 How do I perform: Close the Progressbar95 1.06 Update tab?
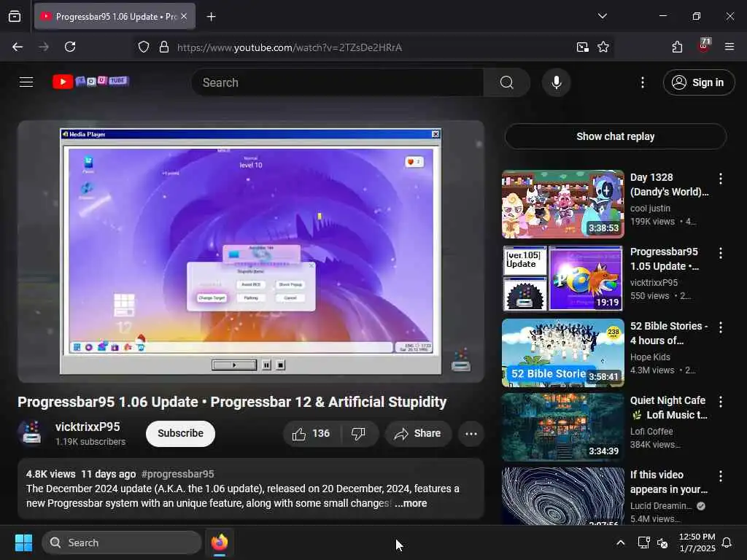pos(184,16)
